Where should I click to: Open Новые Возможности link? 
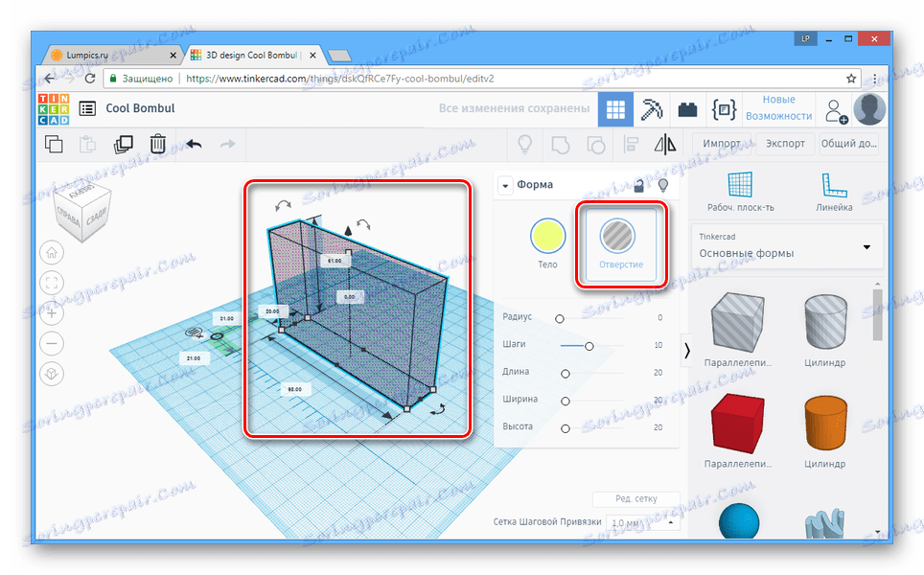[778, 107]
